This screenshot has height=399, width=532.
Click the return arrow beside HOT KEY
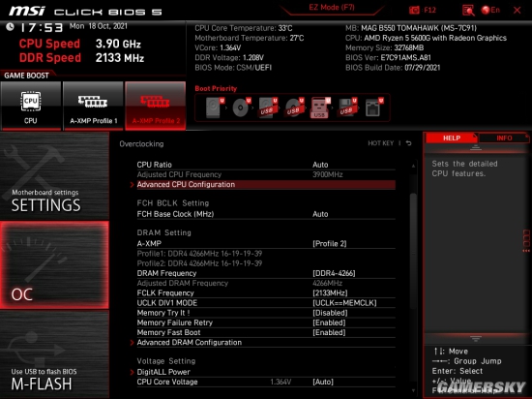(409, 143)
